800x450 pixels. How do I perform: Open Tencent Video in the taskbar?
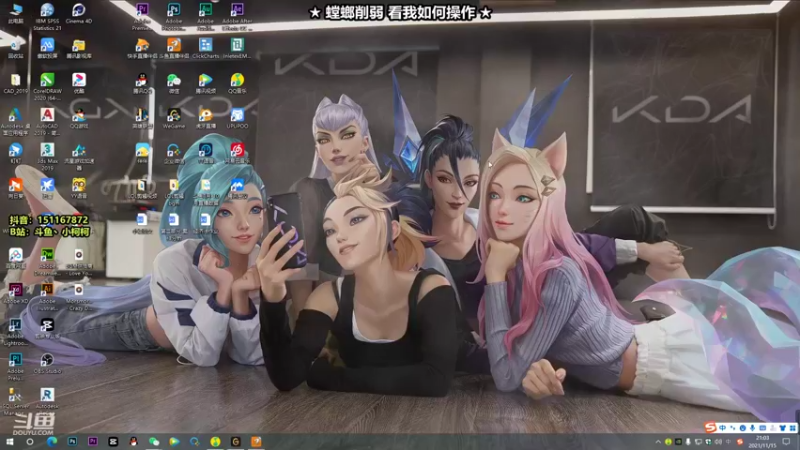click(174, 441)
